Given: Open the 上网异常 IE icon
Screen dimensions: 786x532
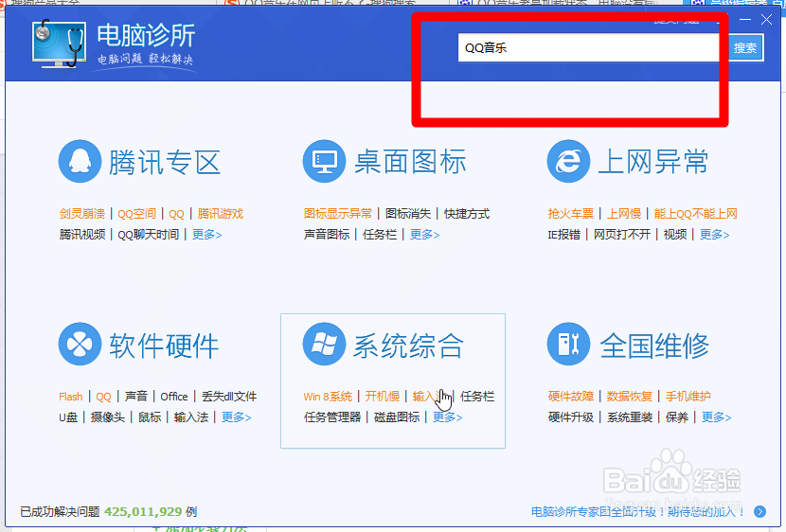Looking at the screenshot, I should [x=568, y=161].
